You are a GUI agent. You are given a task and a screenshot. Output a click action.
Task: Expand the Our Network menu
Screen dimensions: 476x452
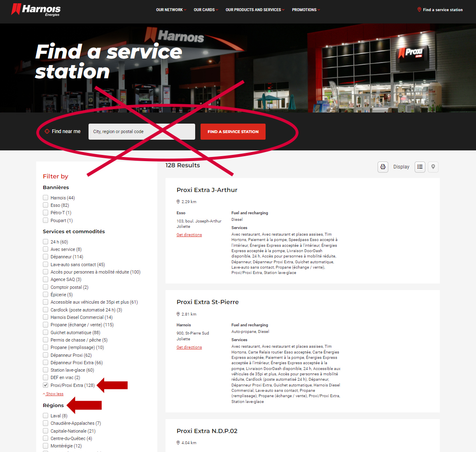[x=171, y=10]
